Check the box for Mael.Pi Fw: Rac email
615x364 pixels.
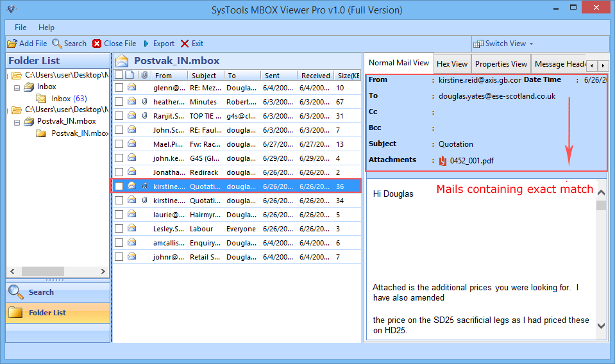[x=119, y=144]
